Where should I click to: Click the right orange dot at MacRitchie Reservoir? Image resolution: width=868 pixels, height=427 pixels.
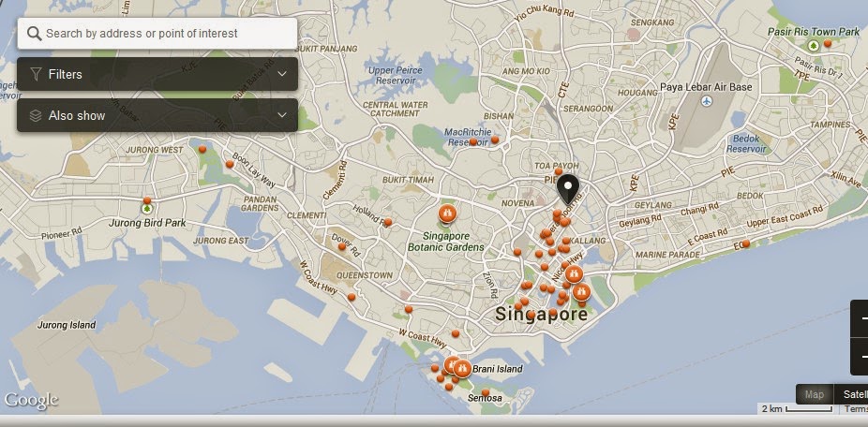click(x=495, y=140)
